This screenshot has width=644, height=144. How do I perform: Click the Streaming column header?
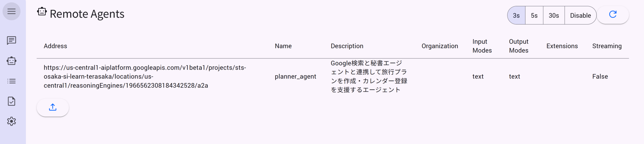click(x=607, y=46)
